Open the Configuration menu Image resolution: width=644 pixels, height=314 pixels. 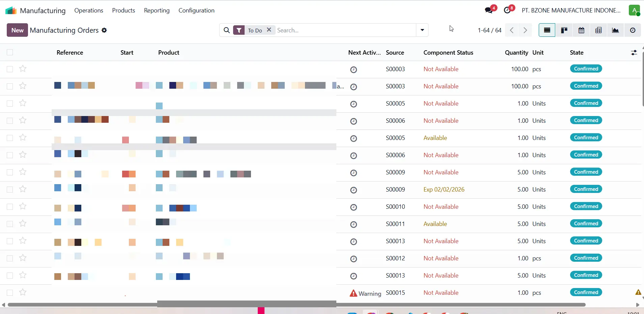click(x=196, y=10)
